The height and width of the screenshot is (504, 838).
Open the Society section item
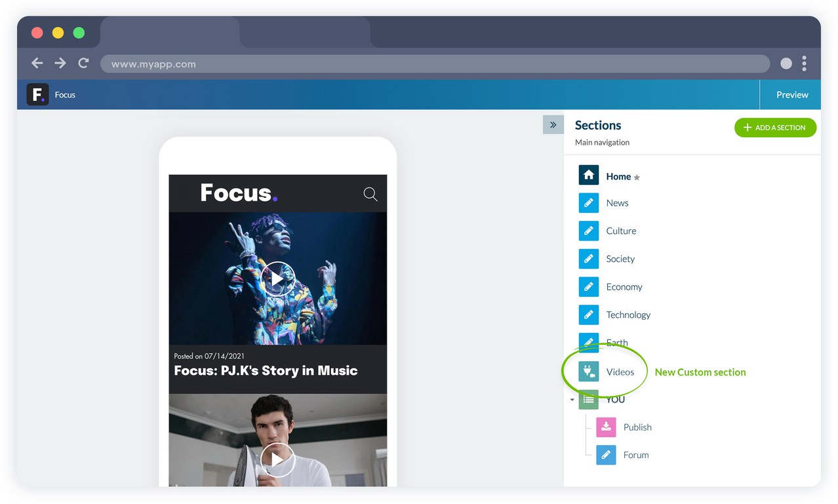pos(620,259)
